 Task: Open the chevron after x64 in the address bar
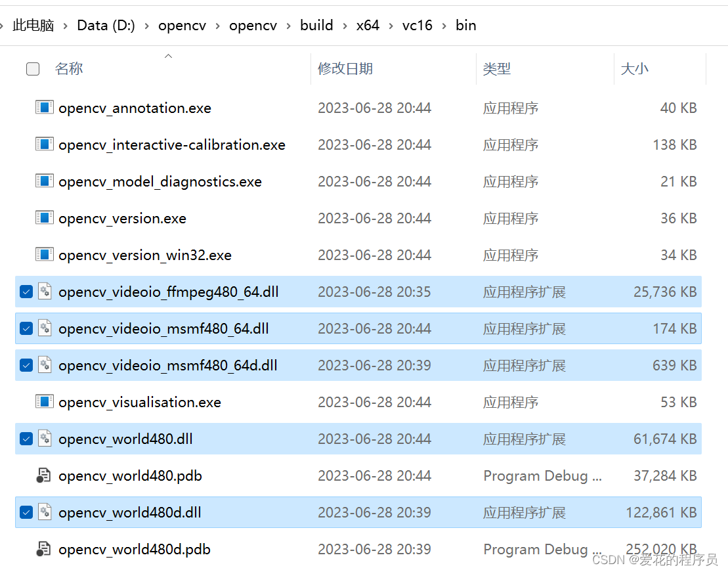393,25
